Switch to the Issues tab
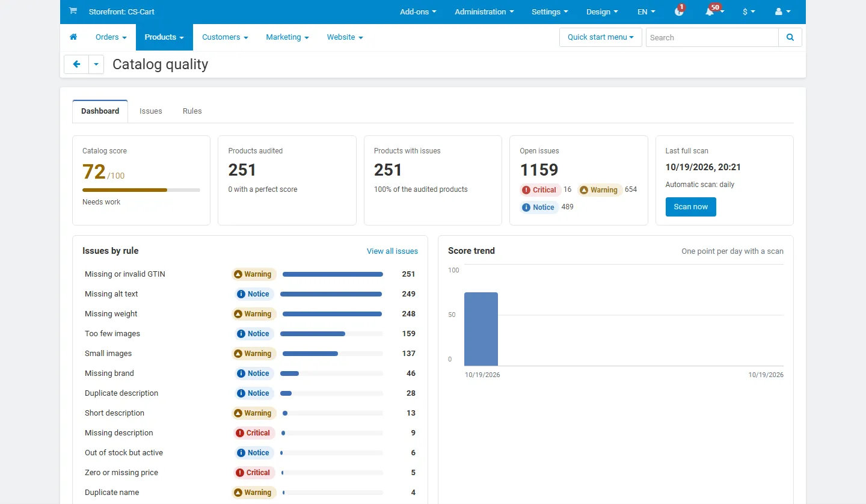Image resolution: width=866 pixels, height=504 pixels. (151, 111)
